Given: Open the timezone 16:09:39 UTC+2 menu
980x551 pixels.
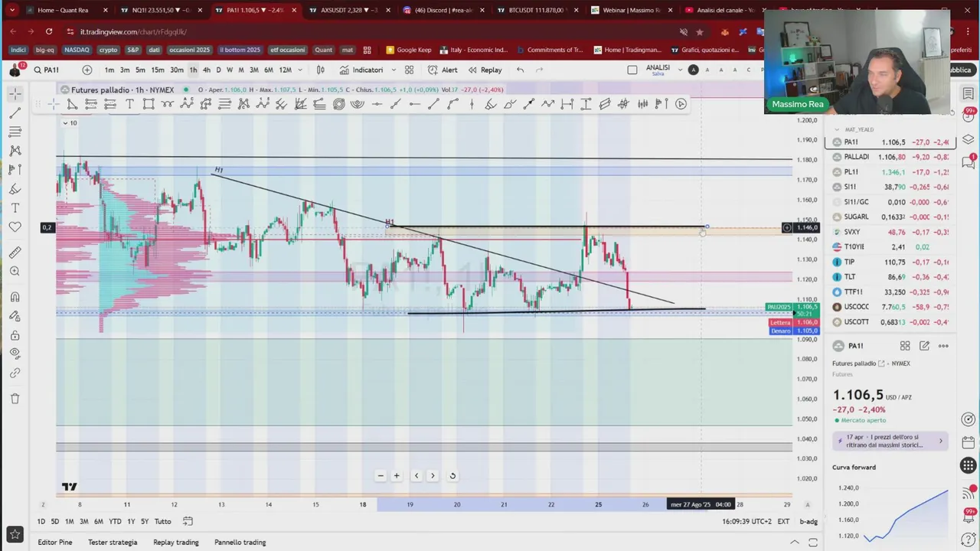Looking at the screenshot, I should [x=747, y=521].
